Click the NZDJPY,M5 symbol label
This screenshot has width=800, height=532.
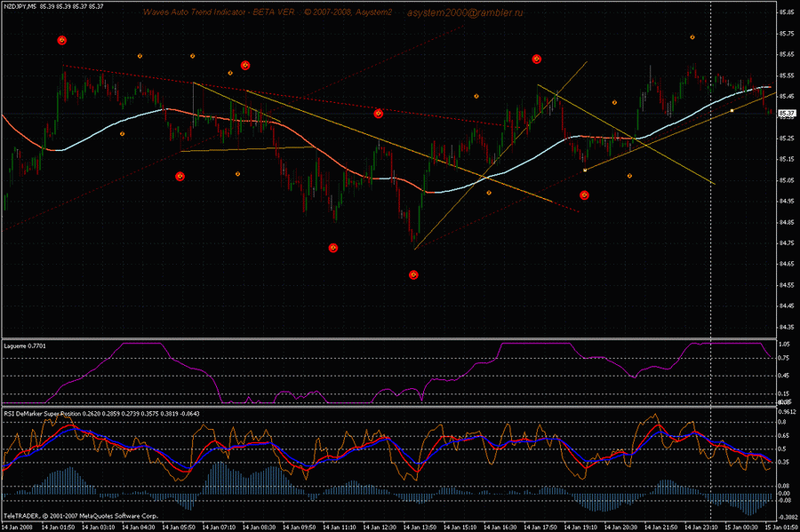(19, 6)
